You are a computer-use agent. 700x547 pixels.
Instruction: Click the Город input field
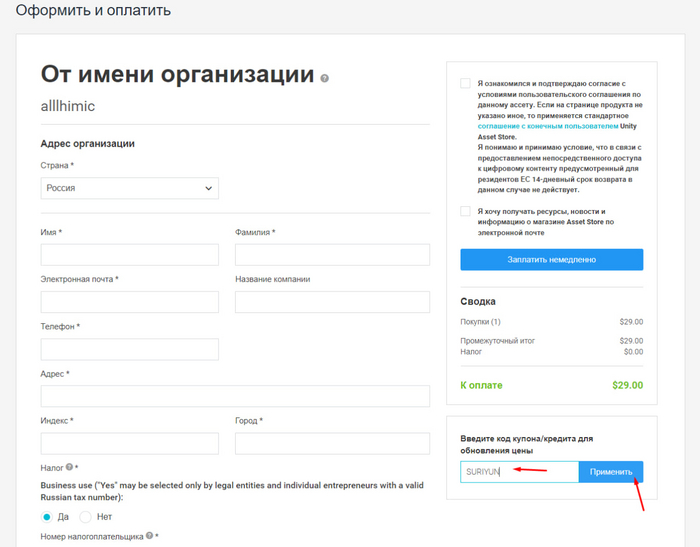coord(333,443)
